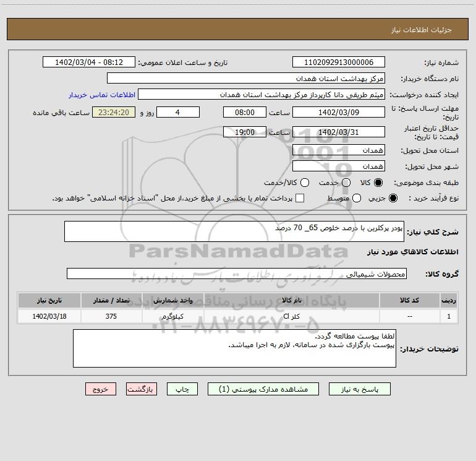Click the چاپ print button
Viewport: 476px width, 461px height.
[x=182, y=389]
